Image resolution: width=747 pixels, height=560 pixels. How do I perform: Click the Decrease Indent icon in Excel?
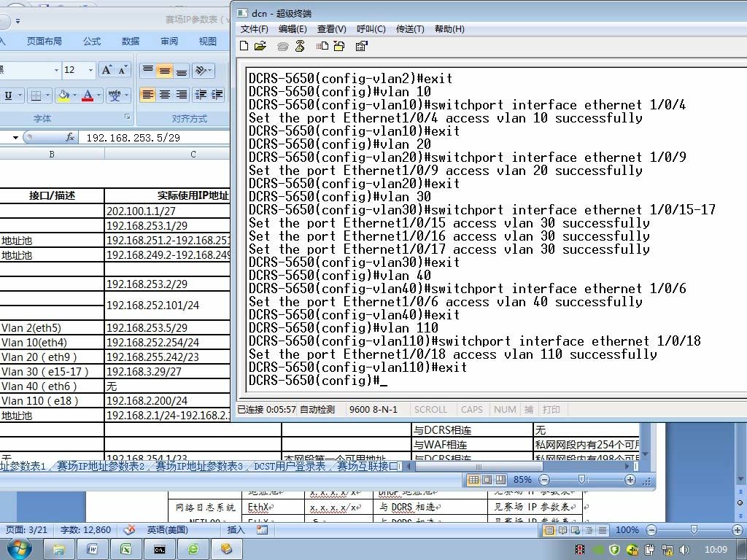pyautogui.click(x=201, y=95)
